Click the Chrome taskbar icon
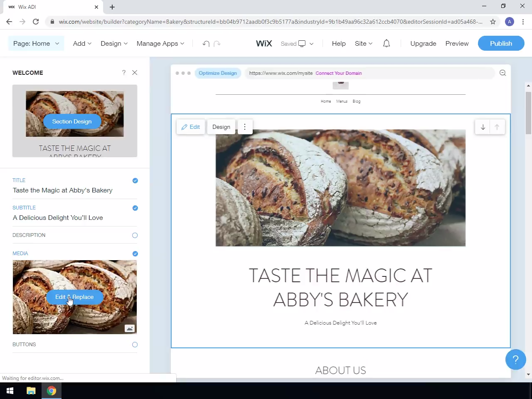Image resolution: width=532 pixels, height=399 pixels. click(52, 391)
